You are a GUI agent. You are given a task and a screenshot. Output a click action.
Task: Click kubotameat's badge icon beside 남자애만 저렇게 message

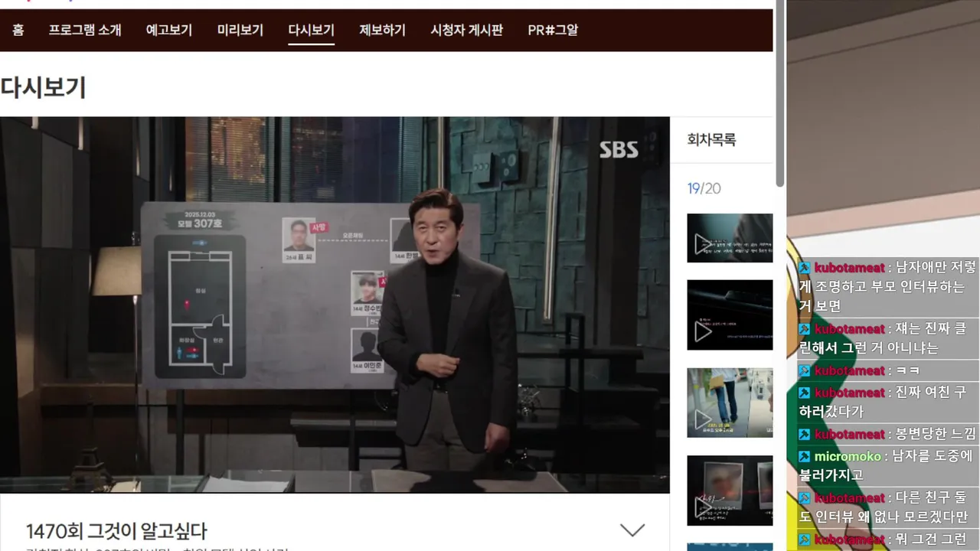(x=805, y=268)
